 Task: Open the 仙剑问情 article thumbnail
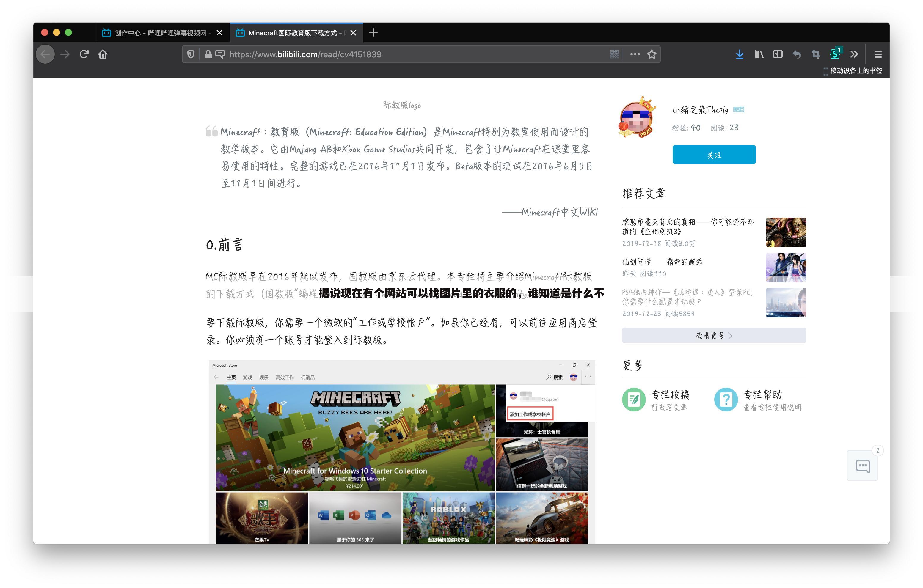tap(786, 268)
